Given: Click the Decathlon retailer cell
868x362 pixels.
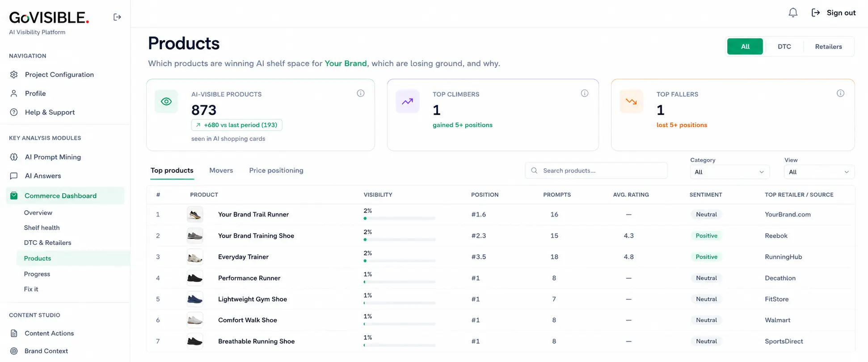Looking at the screenshot, I should pos(780,278).
